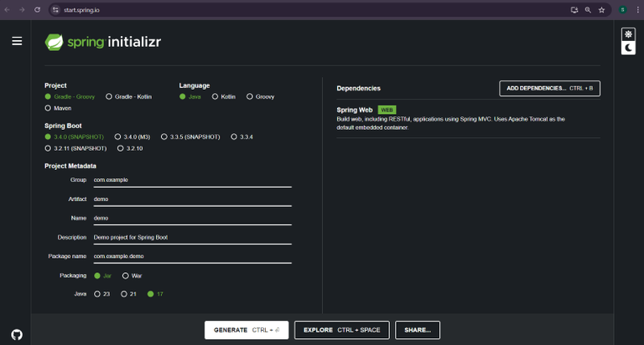Viewport: 644px width, 345px height.
Task: Open the browser profile avatar
Action: point(623,10)
